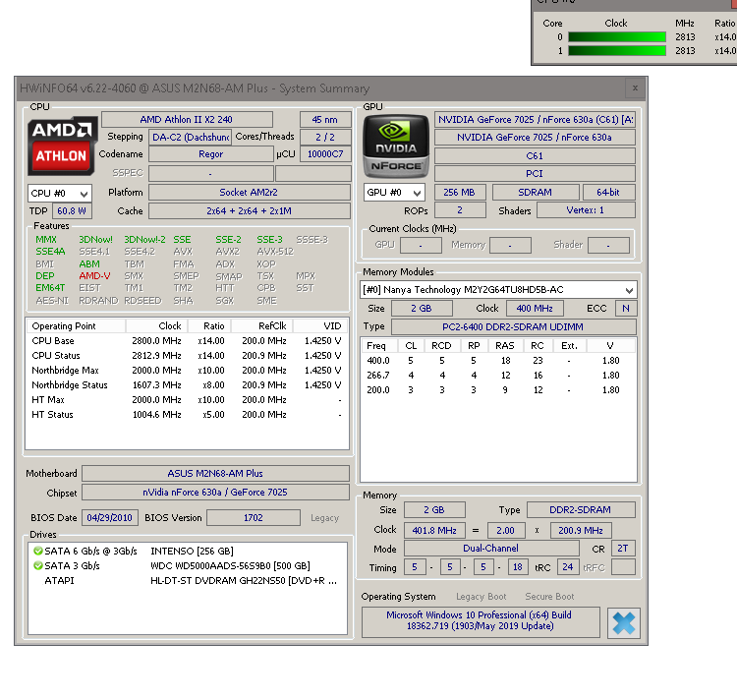Click the MMX feature label
The height and width of the screenshot is (700, 737).
click(x=46, y=239)
